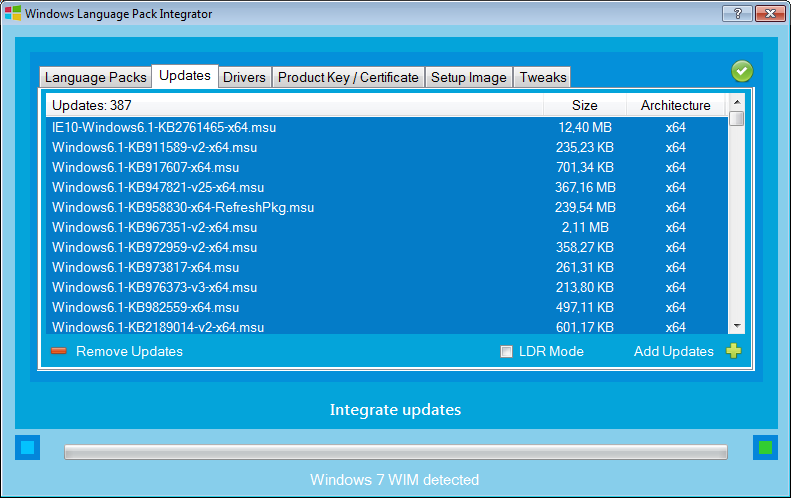Switch to the Language Packs tab
This screenshot has height=498, width=791.
coord(95,77)
